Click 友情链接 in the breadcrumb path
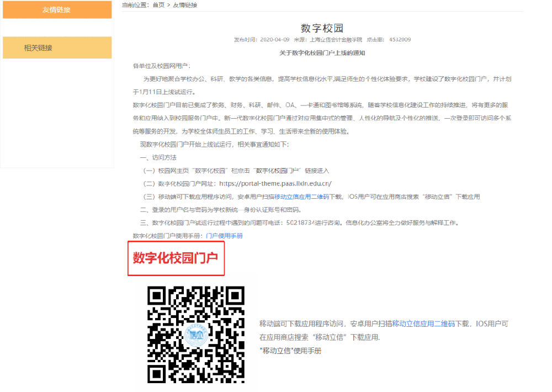This screenshot has width=552, height=392. (x=185, y=5)
